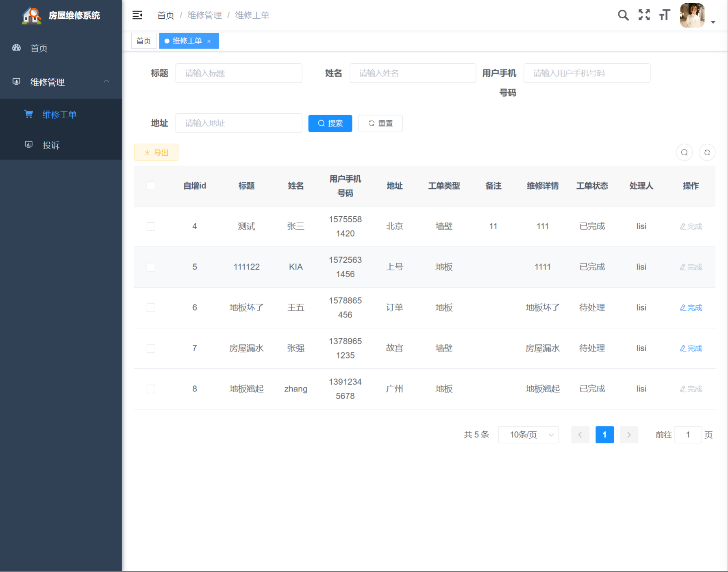This screenshot has height=572, width=728.
Task: Focus the 用户手机号码 input field
Action: [587, 73]
